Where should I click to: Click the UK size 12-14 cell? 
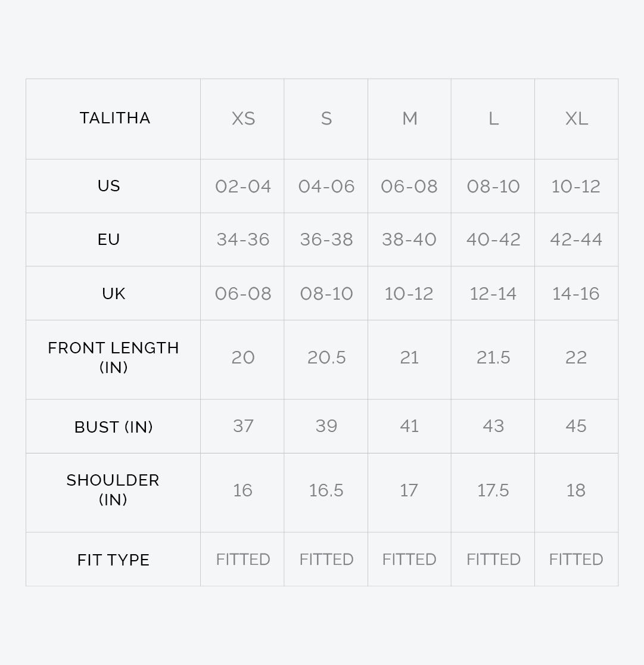coord(493,294)
